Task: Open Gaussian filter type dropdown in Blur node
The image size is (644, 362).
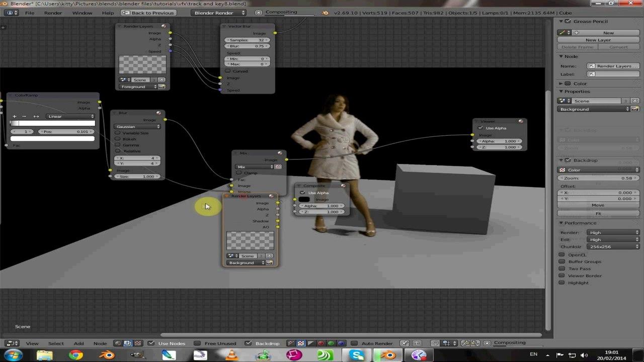Action: tap(137, 127)
